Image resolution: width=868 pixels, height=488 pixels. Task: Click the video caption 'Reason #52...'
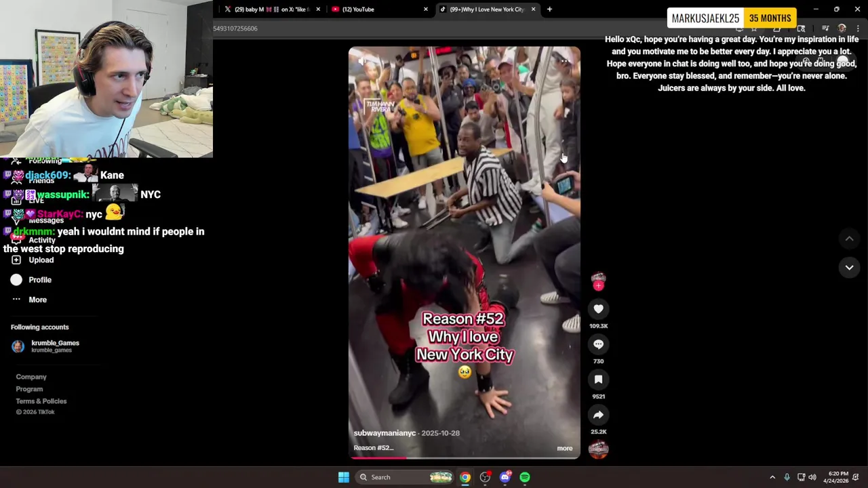coord(373,448)
